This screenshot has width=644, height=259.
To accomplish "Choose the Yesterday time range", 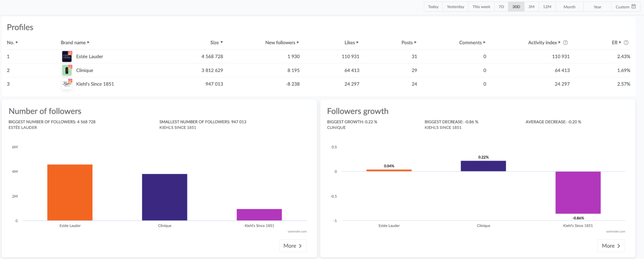I will pyautogui.click(x=455, y=7).
